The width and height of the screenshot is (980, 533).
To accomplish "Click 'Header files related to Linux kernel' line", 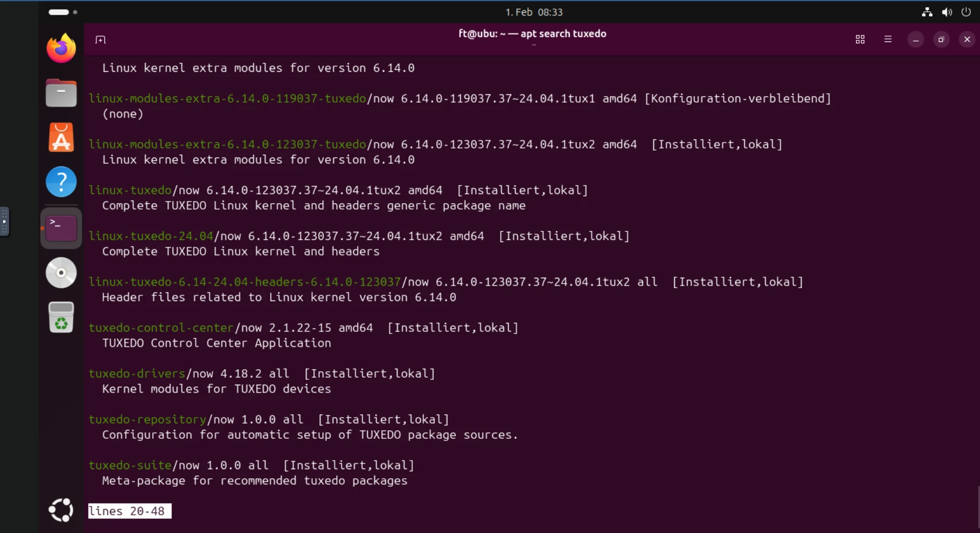I will click(279, 297).
